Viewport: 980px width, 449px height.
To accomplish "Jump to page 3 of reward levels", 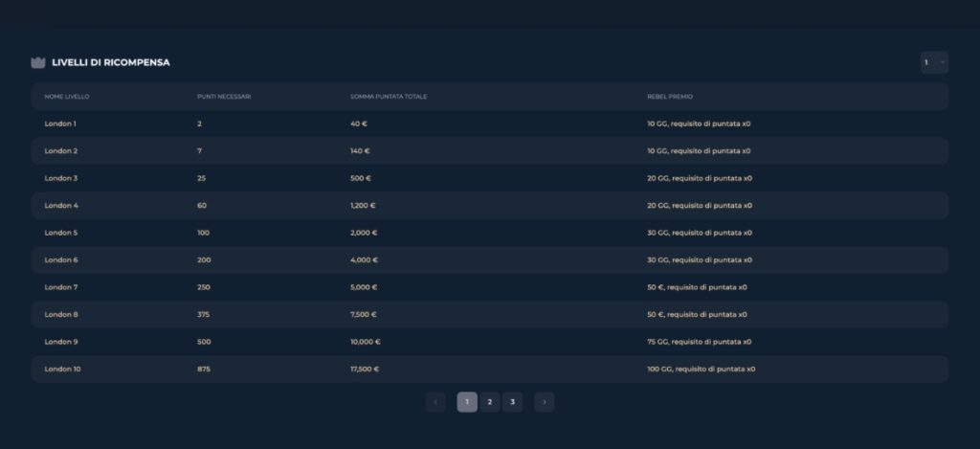I will (x=513, y=402).
